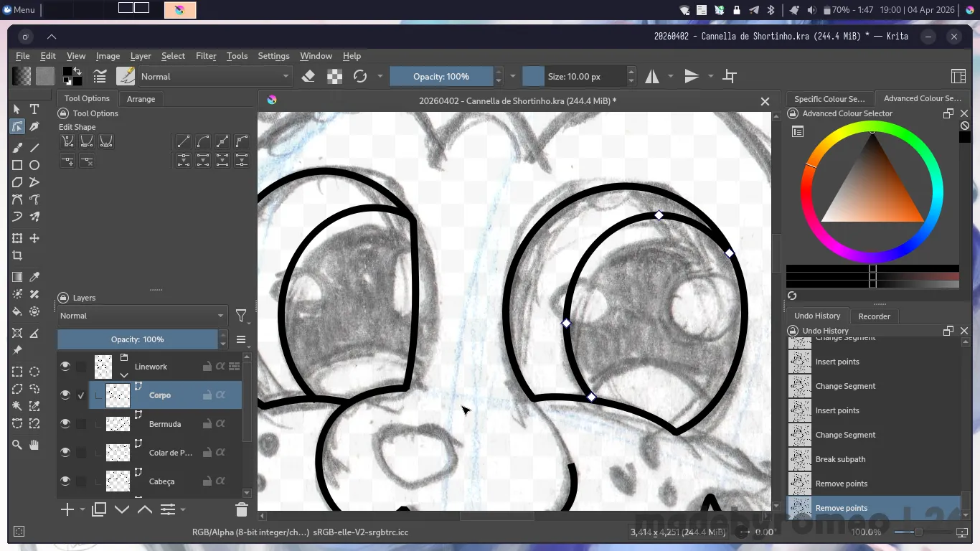Pick the Zoom magnifier tool
The height and width of the screenshot is (551, 980).
point(17,445)
